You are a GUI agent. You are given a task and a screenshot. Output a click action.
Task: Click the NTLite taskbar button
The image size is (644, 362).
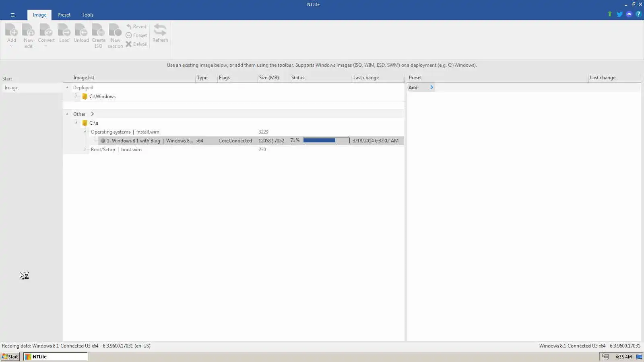click(x=55, y=356)
